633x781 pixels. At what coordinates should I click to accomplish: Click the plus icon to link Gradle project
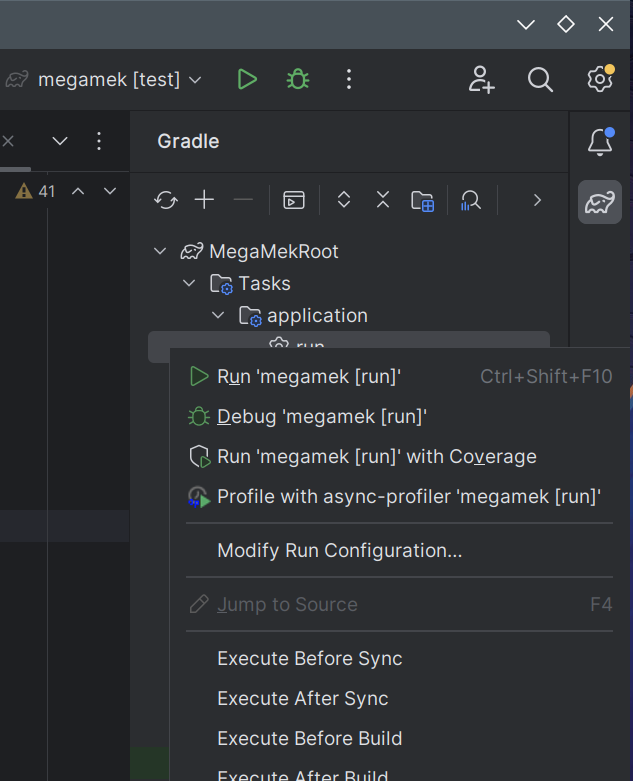(x=204, y=200)
